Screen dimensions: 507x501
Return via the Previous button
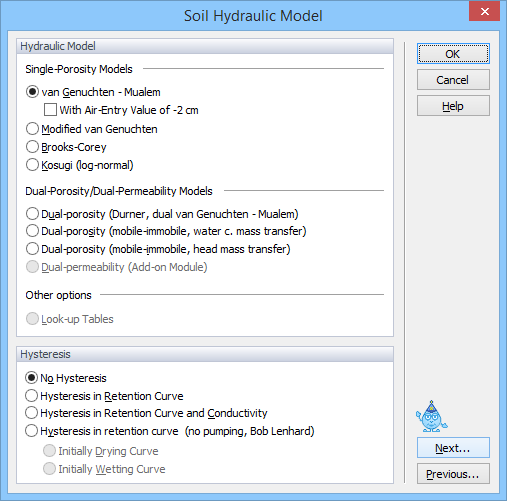(x=453, y=474)
